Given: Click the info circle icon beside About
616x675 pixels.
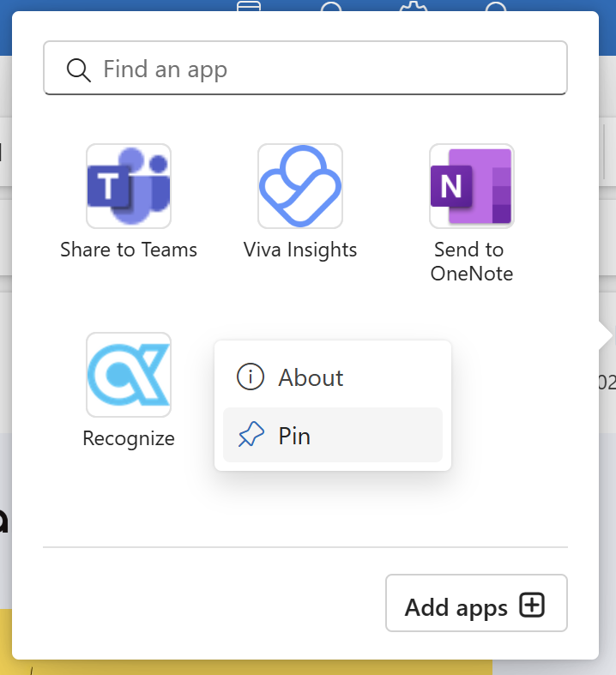Looking at the screenshot, I should point(250,377).
